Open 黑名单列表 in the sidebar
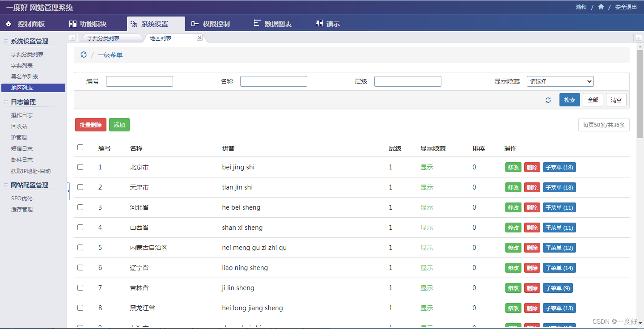The image size is (644, 329). [25, 77]
